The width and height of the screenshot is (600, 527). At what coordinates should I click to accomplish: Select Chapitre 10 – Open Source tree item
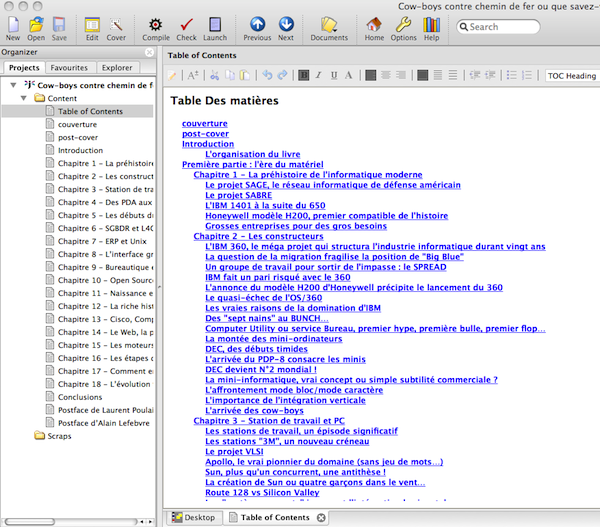105,280
